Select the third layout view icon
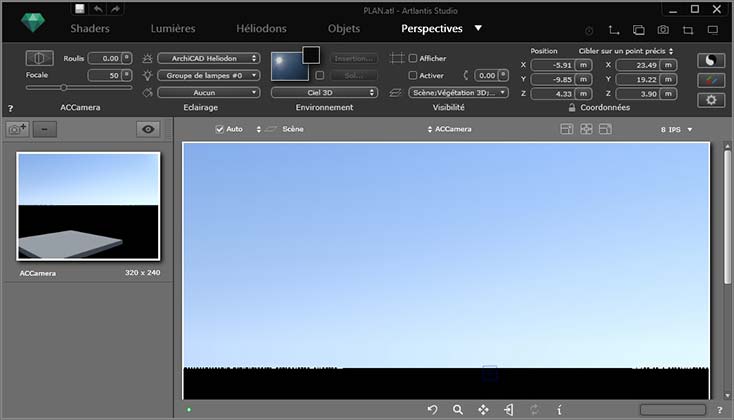The height and width of the screenshot is (420, 734). point(605,129)
